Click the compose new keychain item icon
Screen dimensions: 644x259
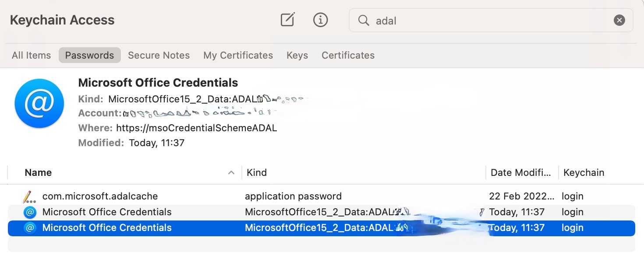click(x=287, y=20)
